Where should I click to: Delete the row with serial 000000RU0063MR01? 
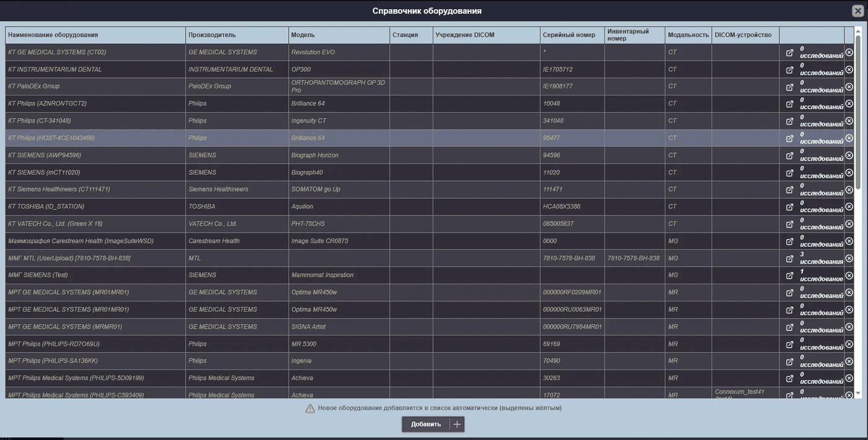(x=849, y=309)
